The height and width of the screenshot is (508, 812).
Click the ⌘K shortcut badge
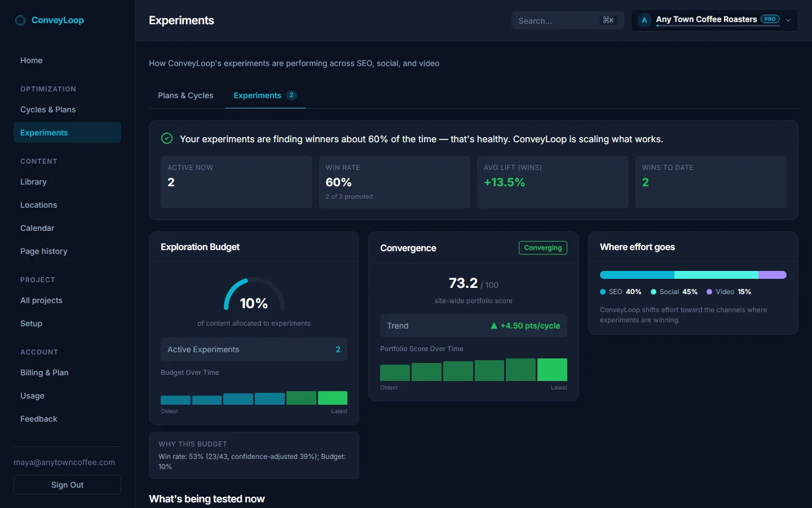pyautogui.click(x=608, y=20)
